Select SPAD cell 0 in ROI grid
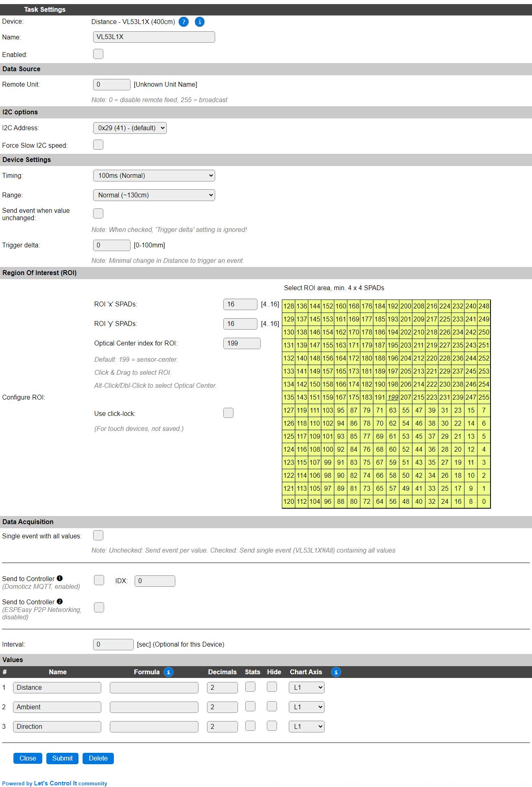The image size is (532, 787). click(484, 501)
